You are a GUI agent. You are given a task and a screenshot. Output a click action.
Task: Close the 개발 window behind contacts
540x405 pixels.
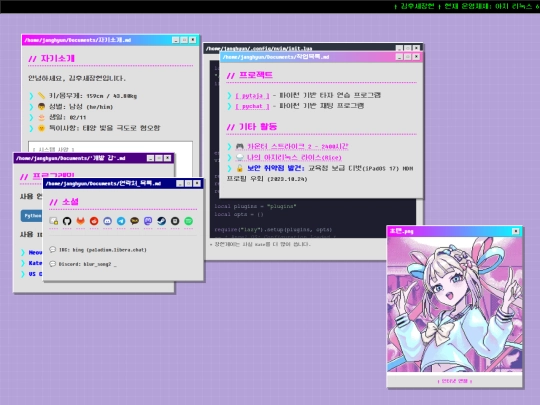(x=167, y=158)
